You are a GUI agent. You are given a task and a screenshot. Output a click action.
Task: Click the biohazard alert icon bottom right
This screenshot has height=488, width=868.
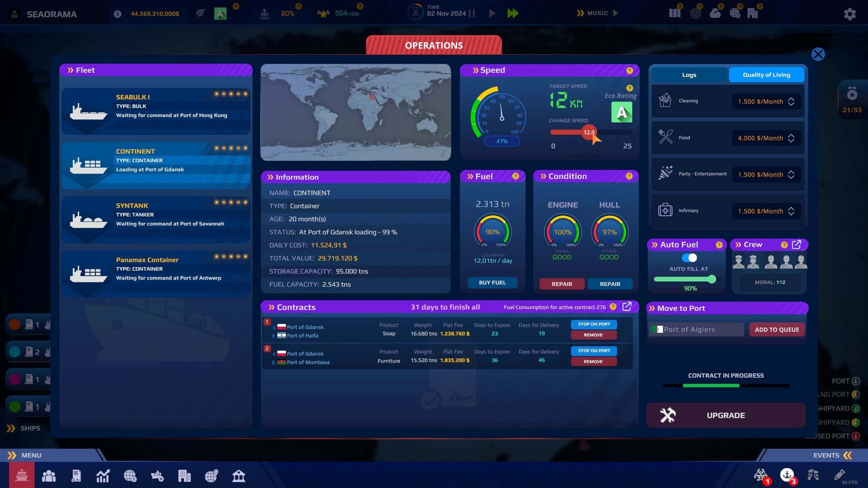[761, 474]
